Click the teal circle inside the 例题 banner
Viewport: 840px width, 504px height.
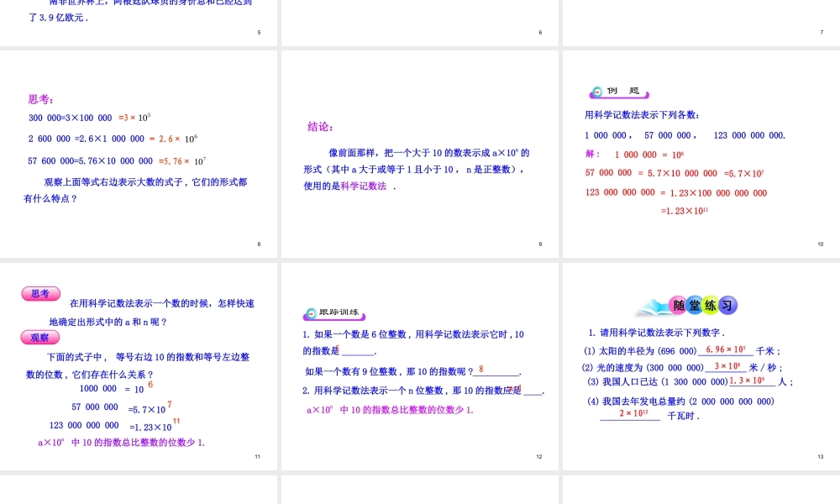pos(596,92)
